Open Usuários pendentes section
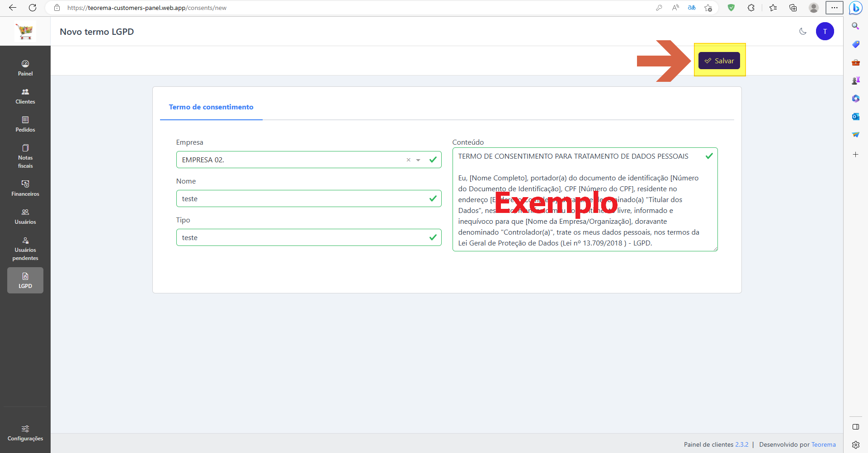This screenshot has height=453, width=868. pos(25,249)
